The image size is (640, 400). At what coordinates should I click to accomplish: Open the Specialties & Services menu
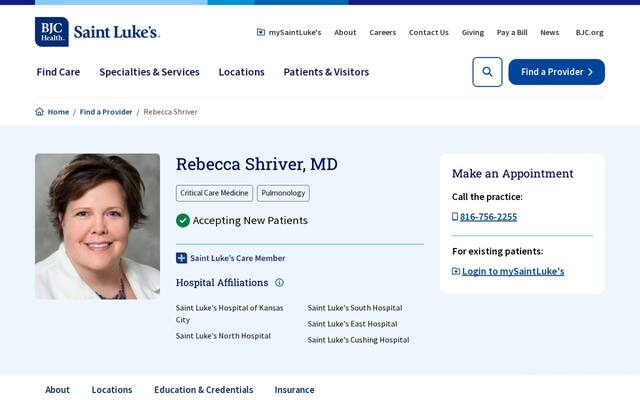149,72
